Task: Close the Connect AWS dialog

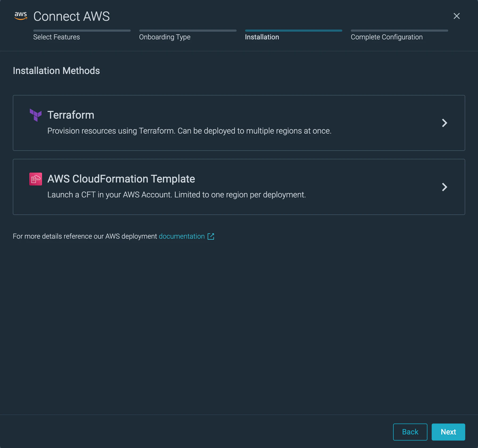Action: coord(457,16)
